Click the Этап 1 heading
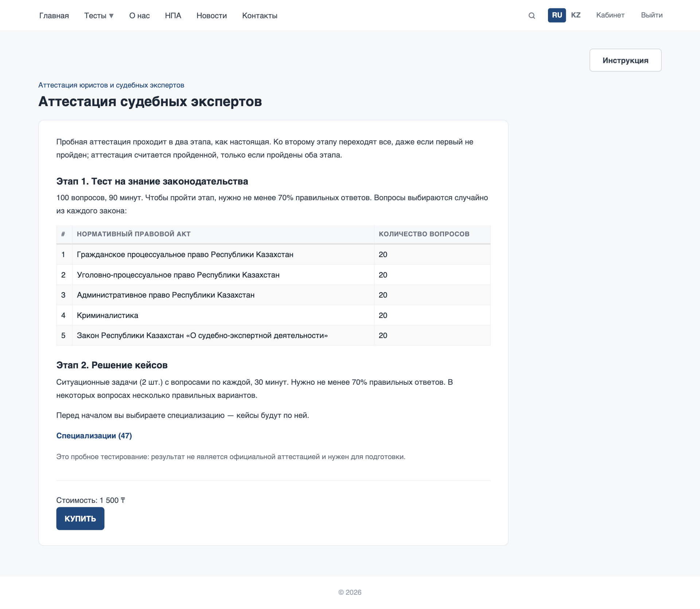 tap(152, 181)
